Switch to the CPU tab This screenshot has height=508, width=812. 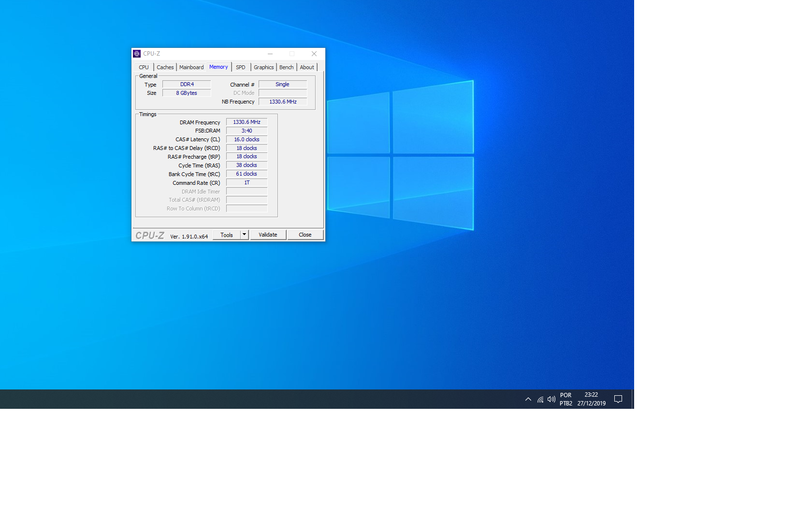tap(144, 67)
